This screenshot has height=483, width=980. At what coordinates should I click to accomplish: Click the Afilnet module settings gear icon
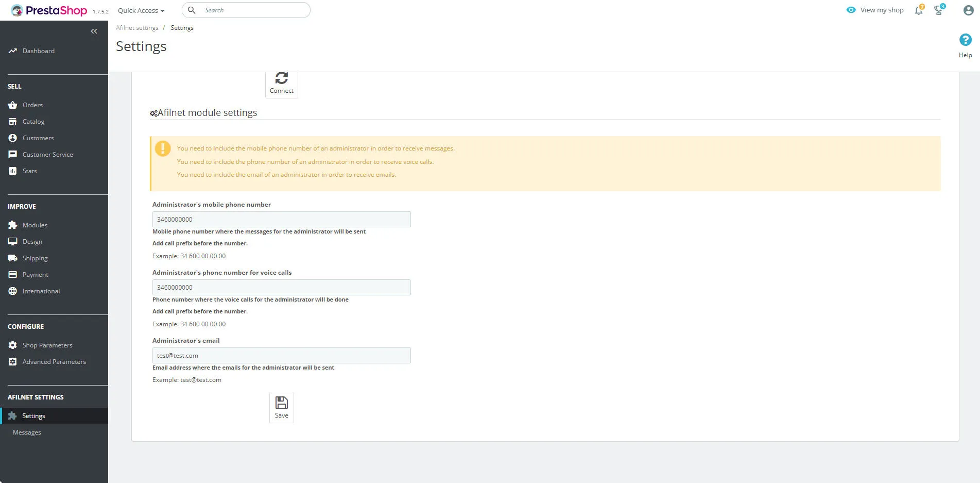[x=153, y=113]
